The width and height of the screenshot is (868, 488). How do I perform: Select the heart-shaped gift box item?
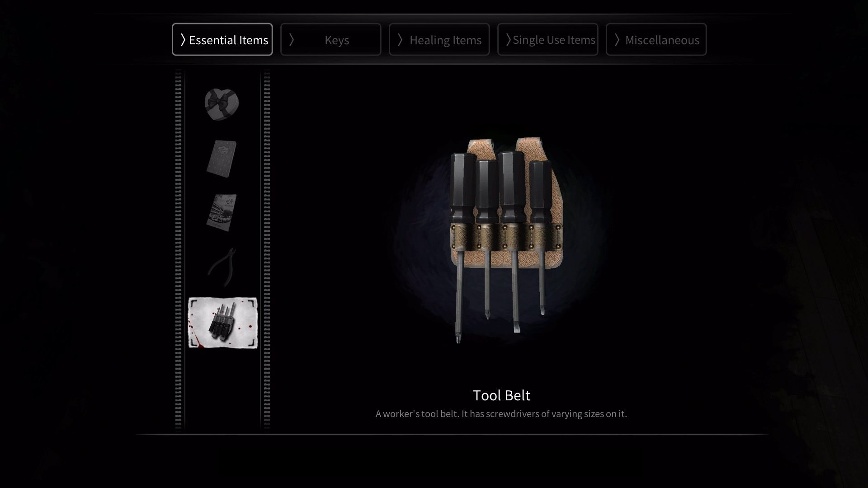[222, 104]
